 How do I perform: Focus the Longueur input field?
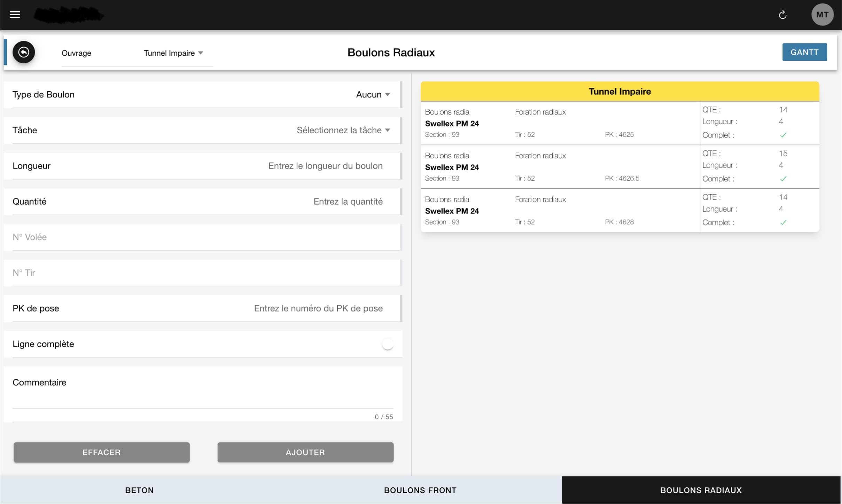pos(325,166)
